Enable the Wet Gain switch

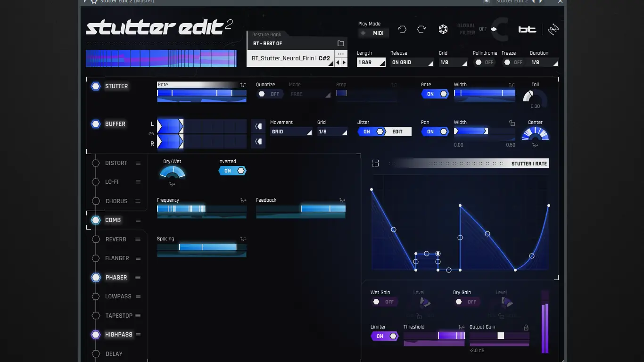pyautogui.click(x=385, y=302)
